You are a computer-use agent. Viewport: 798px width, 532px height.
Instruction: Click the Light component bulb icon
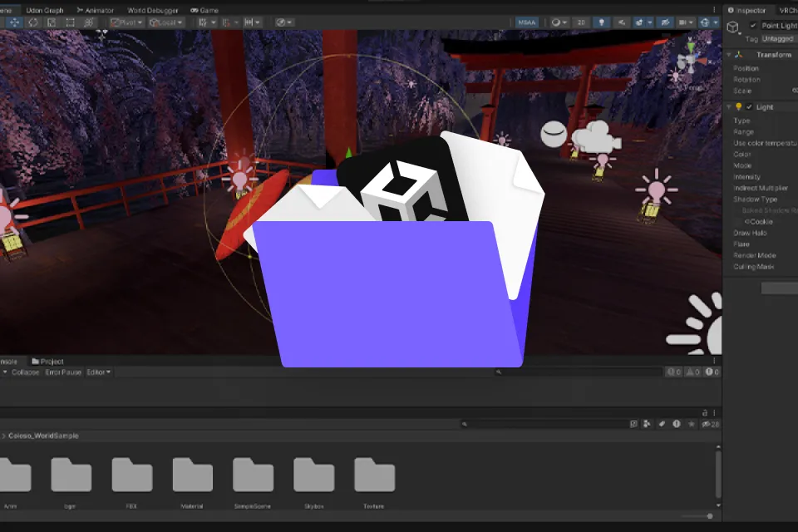pyautogui.click(x=738, y=107)
